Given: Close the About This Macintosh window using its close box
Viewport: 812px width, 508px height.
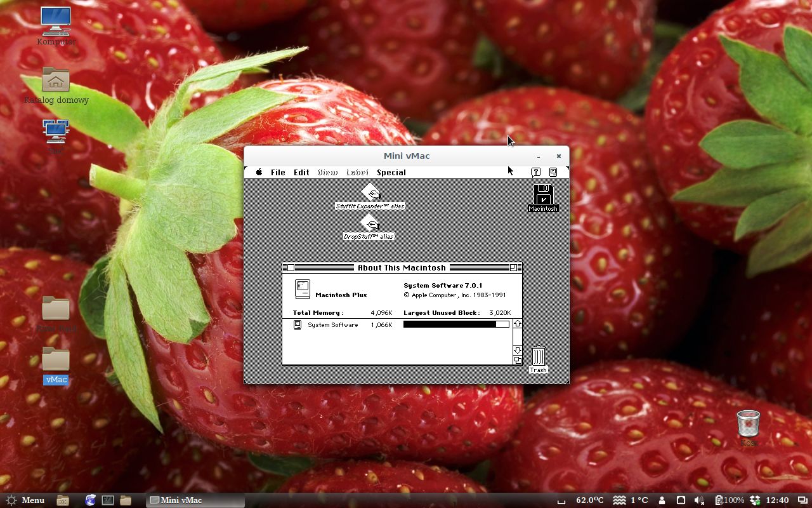Looking at the screenshot, I should (x=291, y=267).
